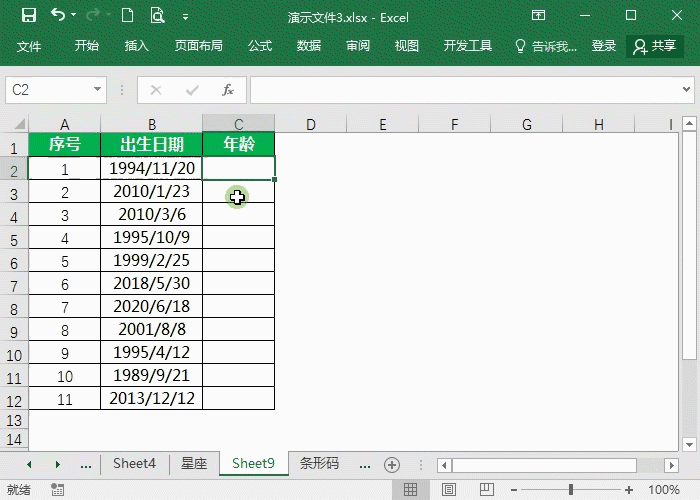Open the 审阅 ribbon tab
Viewport: 700px width, 500px height.
(x=358, y=46)
